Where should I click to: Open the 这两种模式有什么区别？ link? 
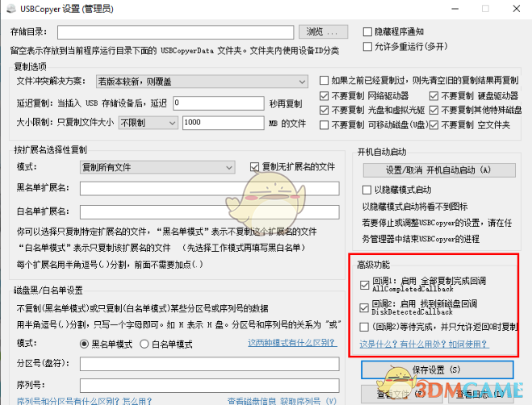(x=292, y=343)
